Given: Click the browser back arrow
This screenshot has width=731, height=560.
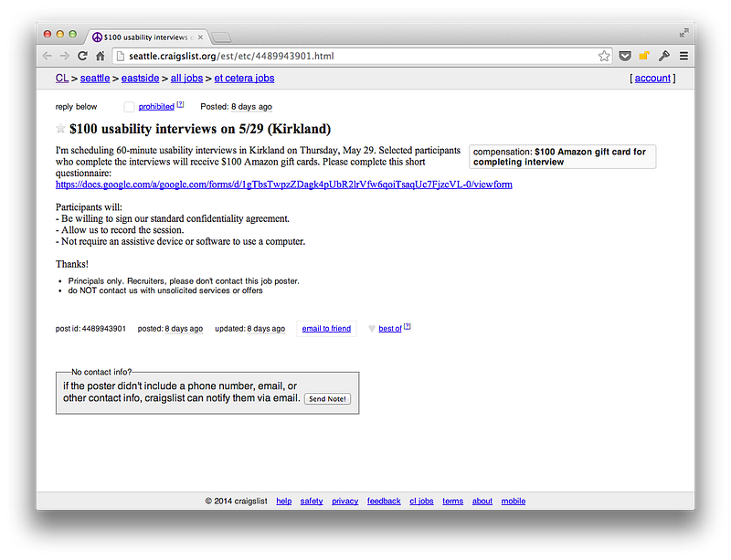Looking at the screenshot, I should 48,56.
